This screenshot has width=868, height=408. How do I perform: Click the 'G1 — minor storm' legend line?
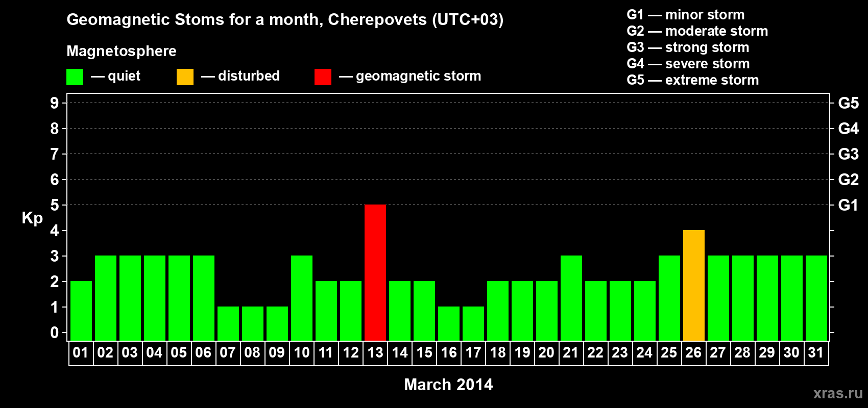(686, 15)
